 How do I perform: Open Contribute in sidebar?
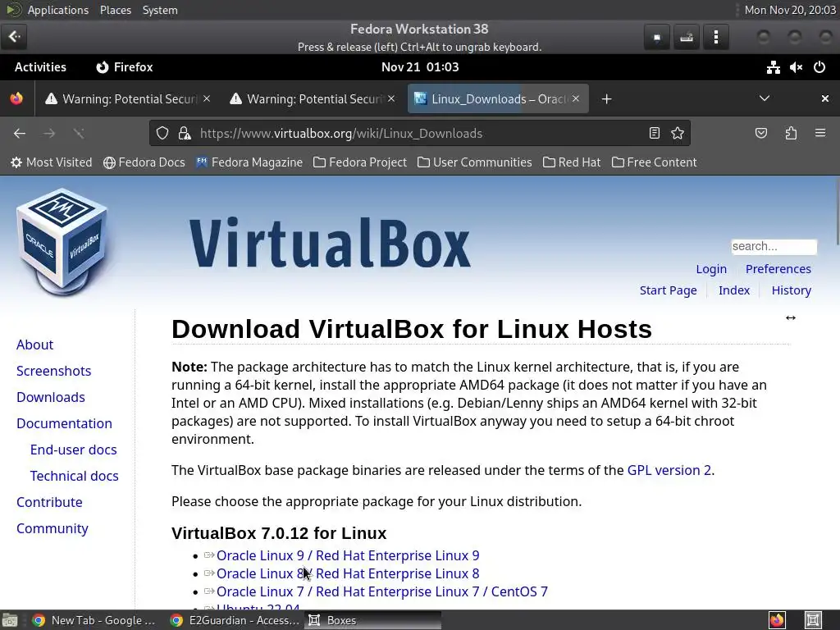49,502
